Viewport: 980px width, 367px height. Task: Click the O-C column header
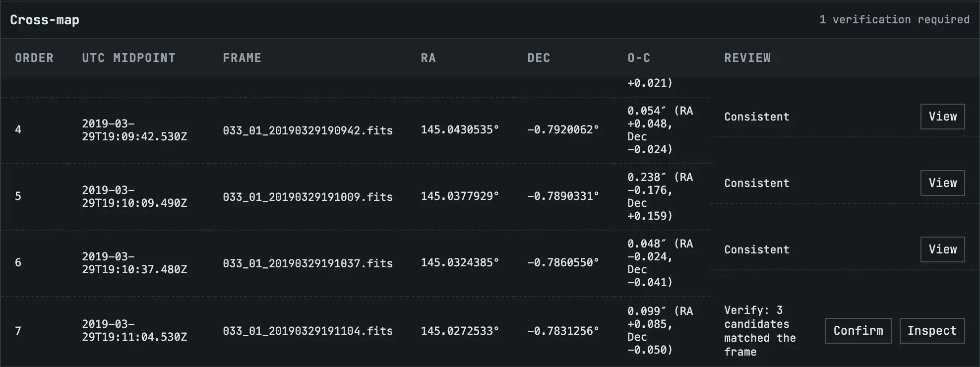[x=639, y=58]
